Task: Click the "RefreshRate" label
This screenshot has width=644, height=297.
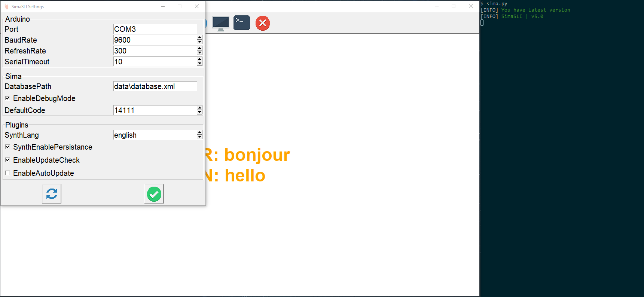Action: pyautogui.click(x=25, y=51)
